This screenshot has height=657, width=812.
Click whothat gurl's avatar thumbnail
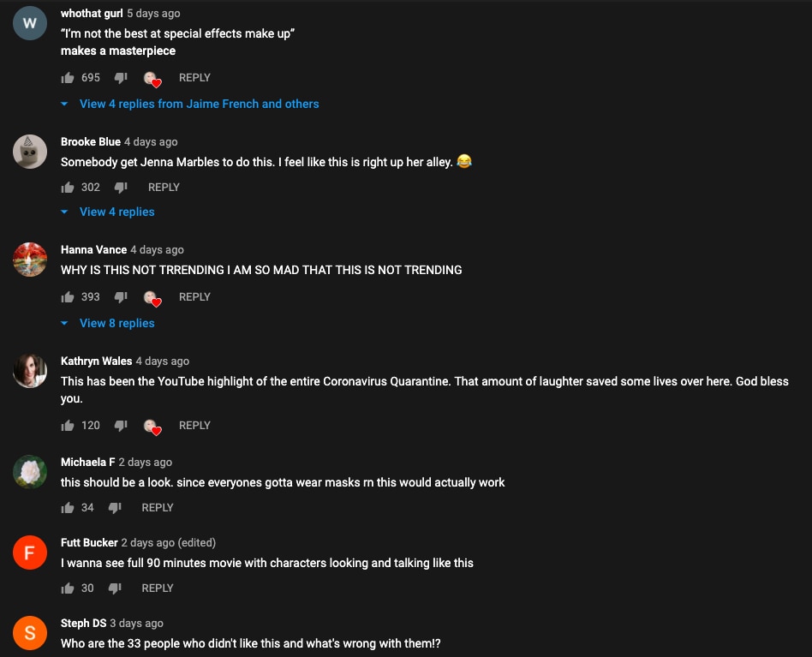click(30, 23)
